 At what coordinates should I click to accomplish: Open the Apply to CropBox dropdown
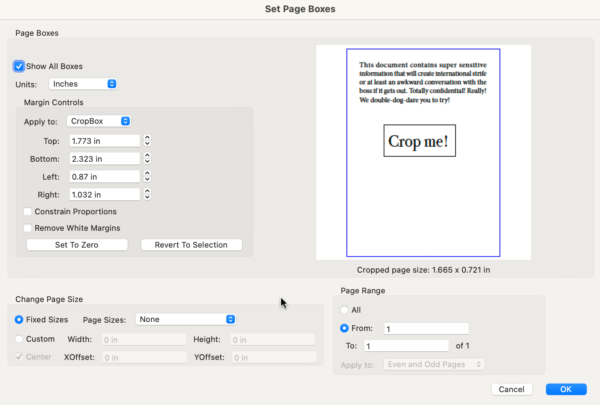[x=99, y=121]
